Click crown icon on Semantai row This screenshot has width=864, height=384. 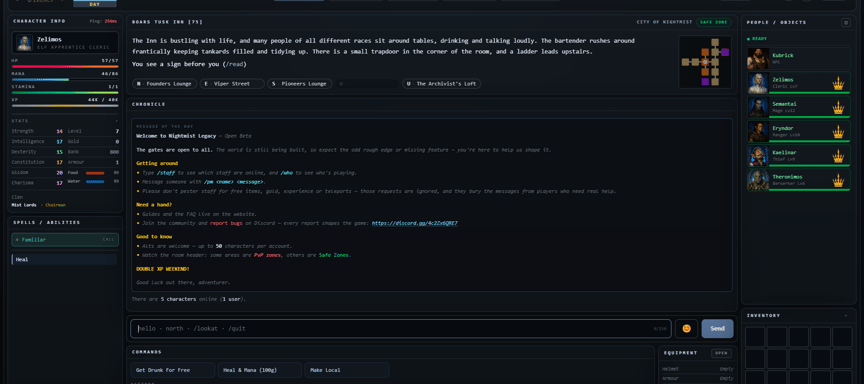click(x=838, y=108)
